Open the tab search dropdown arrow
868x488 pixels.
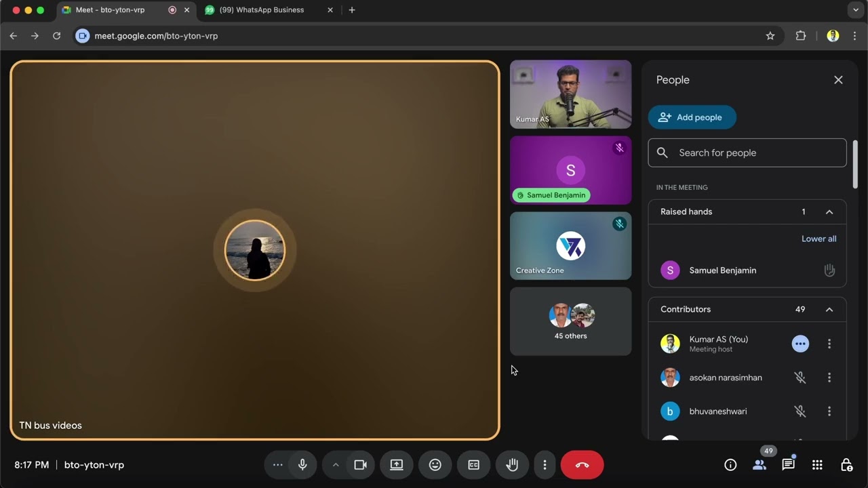pyautogui.click(x=854, y=10)
